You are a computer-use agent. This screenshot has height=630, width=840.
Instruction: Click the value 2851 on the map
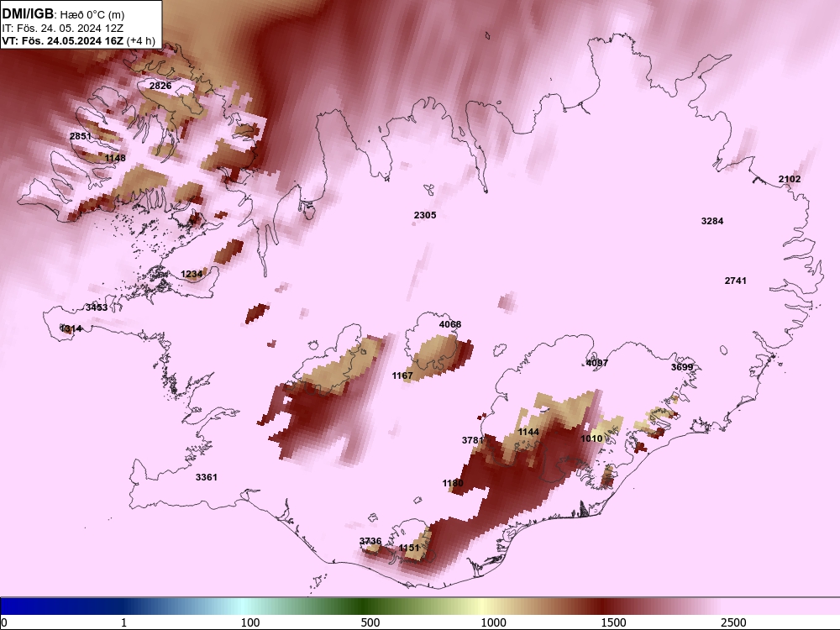coord(81,136)
